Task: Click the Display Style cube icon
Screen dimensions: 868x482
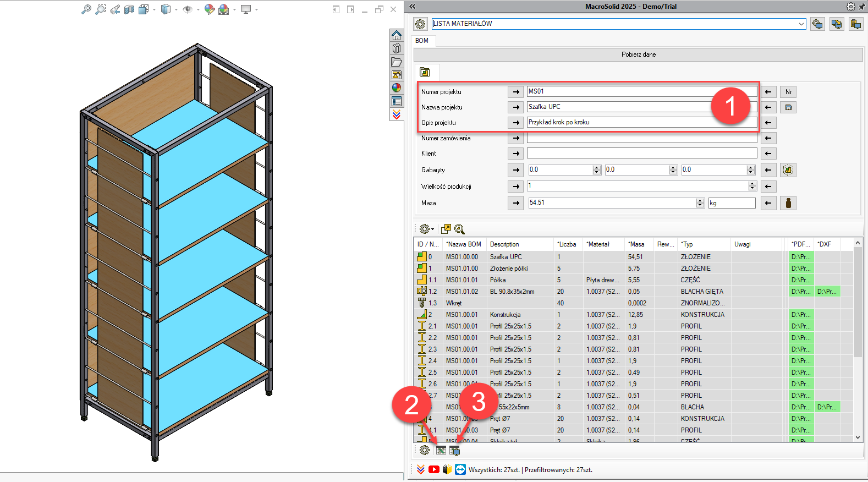Action: click(x=166, y=9)
